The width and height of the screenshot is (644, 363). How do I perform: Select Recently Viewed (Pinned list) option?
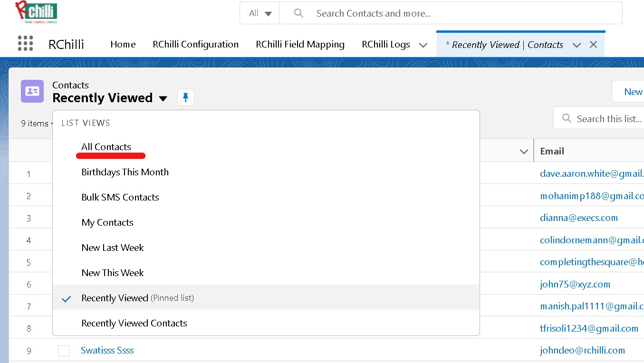pyautogui.click(x=266, y=298)
